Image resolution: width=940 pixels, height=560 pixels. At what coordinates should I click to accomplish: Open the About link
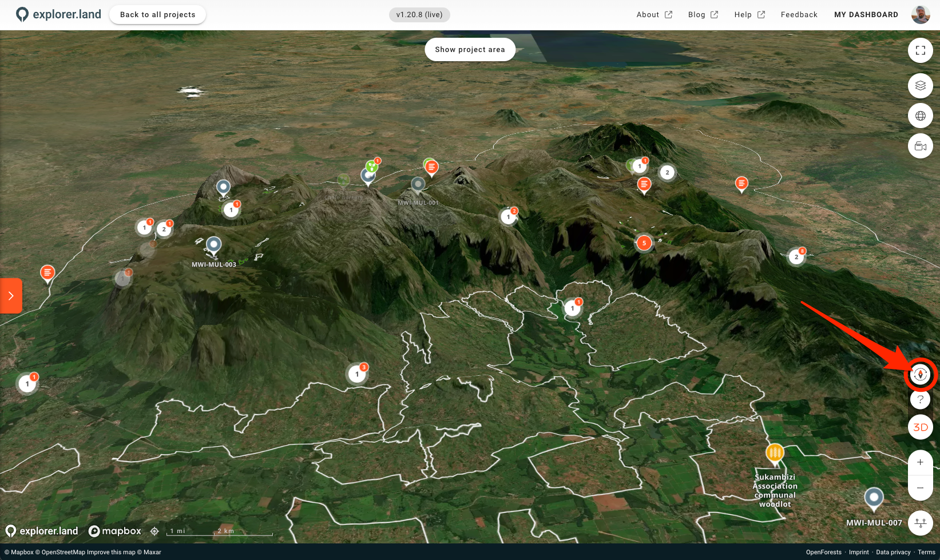click(x=654, y=15)
